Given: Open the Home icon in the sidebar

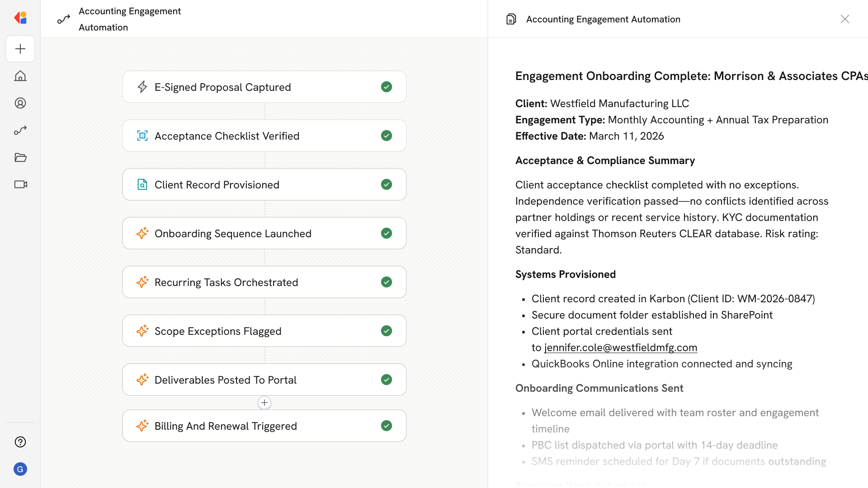Looking at the screenshot, I should click(20, 76).
